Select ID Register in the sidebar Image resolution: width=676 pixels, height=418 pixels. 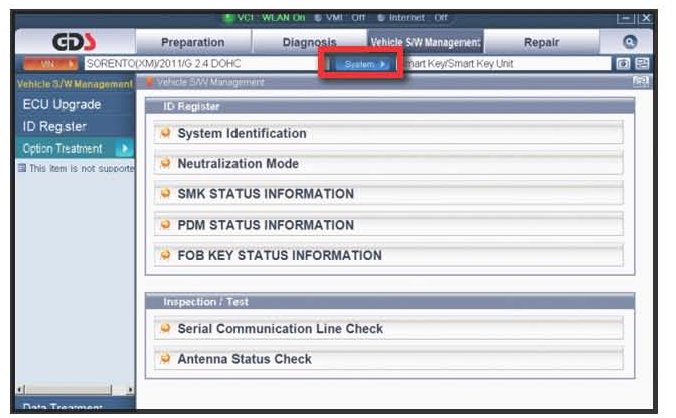click(x=55, y=127)
